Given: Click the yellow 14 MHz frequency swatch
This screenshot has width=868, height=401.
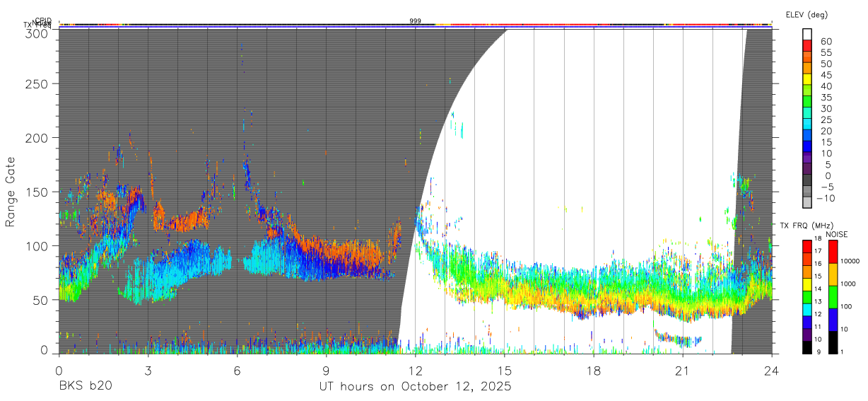Looking at the screenshot, I should point(807,284).
